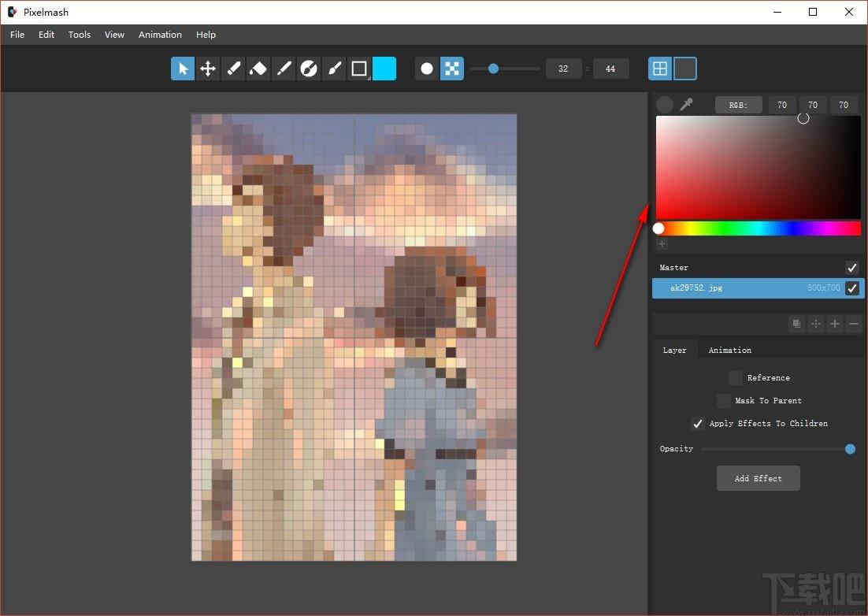Toggle visibility checkbox of Master layer
The image size is (868, 616).
click(x=852, y=268)
